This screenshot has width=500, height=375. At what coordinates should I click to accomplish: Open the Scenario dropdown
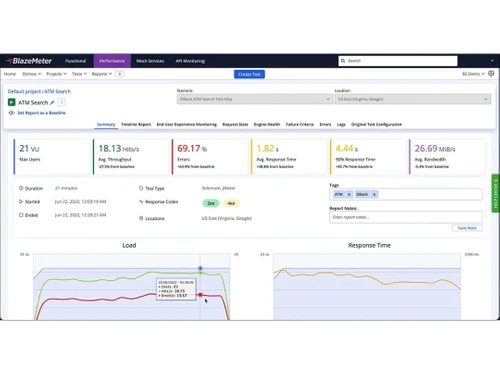[255, 99]
